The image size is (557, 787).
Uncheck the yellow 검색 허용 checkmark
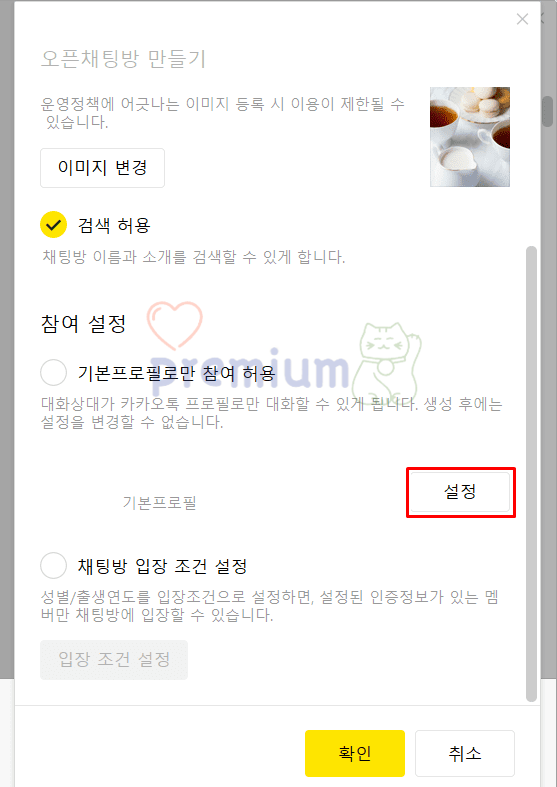tap(53, 224)
